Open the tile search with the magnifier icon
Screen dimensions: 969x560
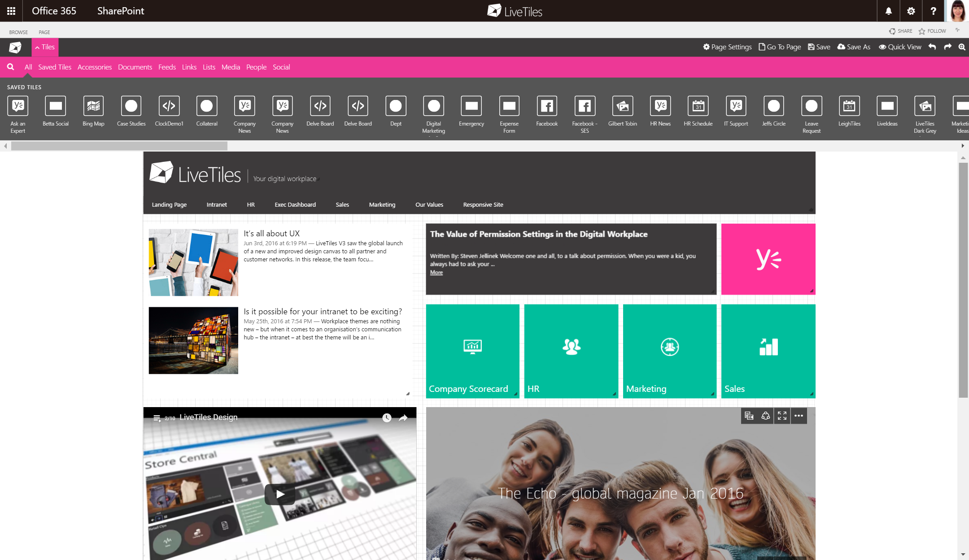(x=10, y=67)
